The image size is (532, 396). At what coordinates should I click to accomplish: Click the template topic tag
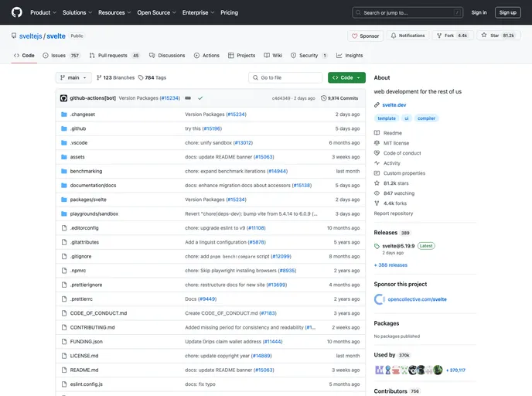[x=387, y=118]
